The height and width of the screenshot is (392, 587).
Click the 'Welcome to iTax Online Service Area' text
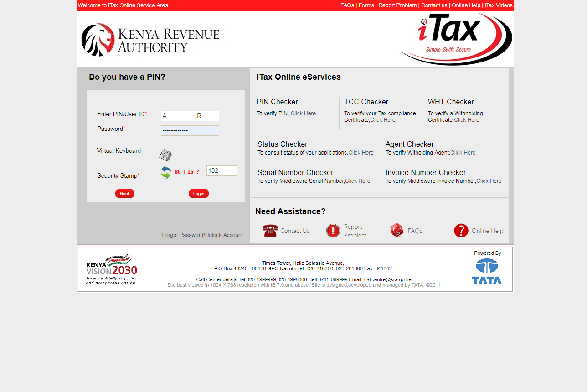(x=123, y=5)
